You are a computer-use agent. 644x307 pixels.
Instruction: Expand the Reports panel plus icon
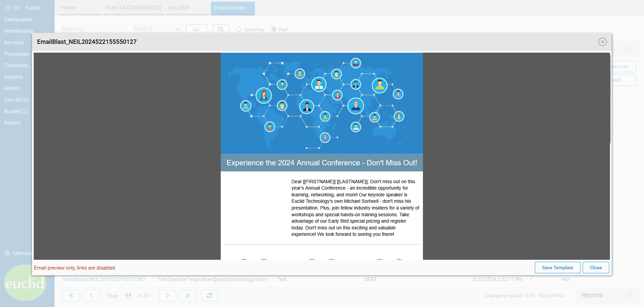[630, 295]
